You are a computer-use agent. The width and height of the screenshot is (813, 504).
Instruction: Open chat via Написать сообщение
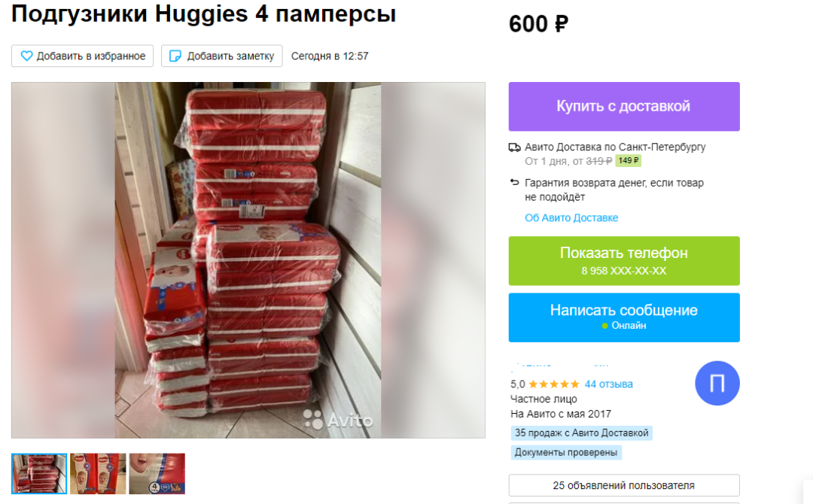click(624, 317)
